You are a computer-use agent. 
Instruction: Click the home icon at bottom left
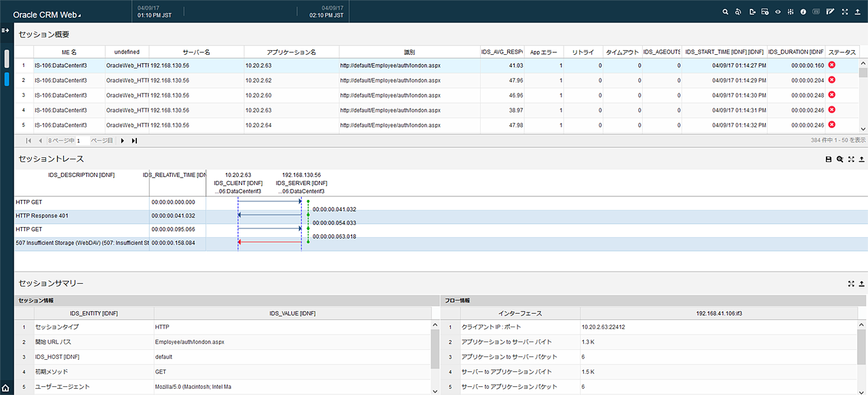coord(6,388)
